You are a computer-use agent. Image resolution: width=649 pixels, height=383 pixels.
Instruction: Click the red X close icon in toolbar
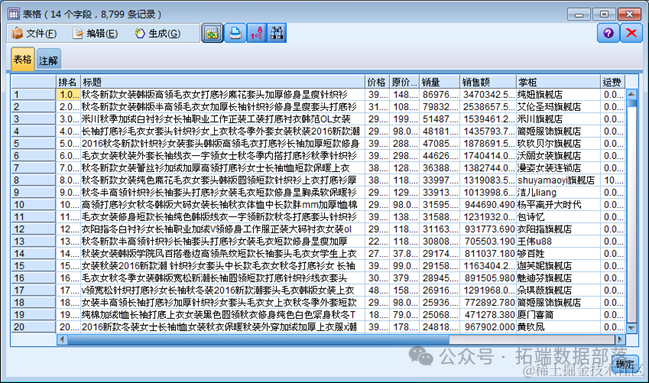[631, 33]
